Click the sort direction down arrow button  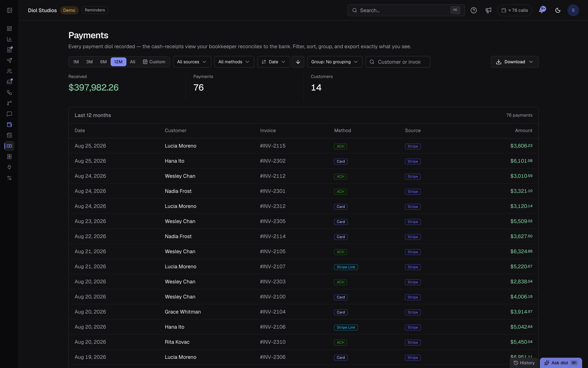pos(298,62)
